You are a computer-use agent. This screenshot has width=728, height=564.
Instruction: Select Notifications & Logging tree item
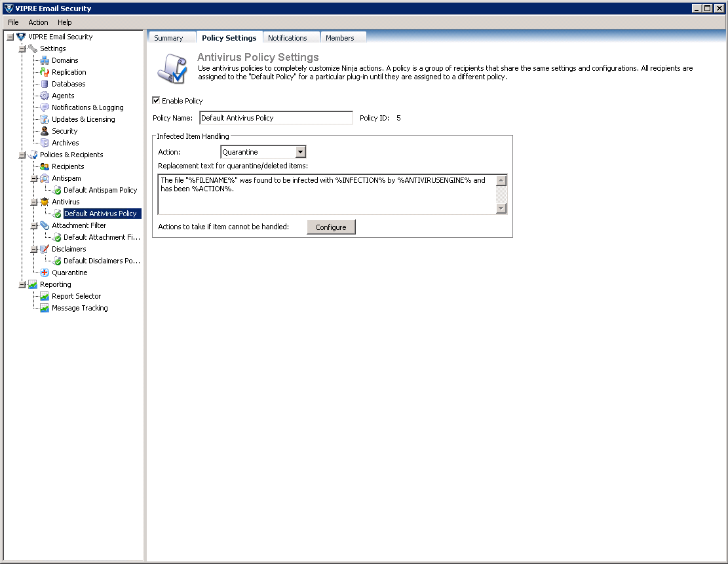(x=87, y=107)
